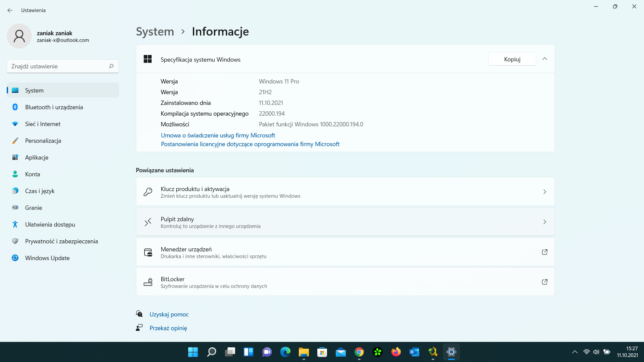Click the Pulpit zdalny remote desktop icon
The width and height of the screenshot is (644, 362).
pyautogui.click(x=148, y=222)
